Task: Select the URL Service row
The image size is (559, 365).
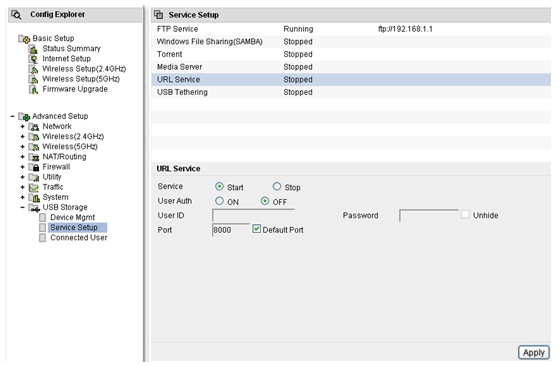Action: [351, 79]
